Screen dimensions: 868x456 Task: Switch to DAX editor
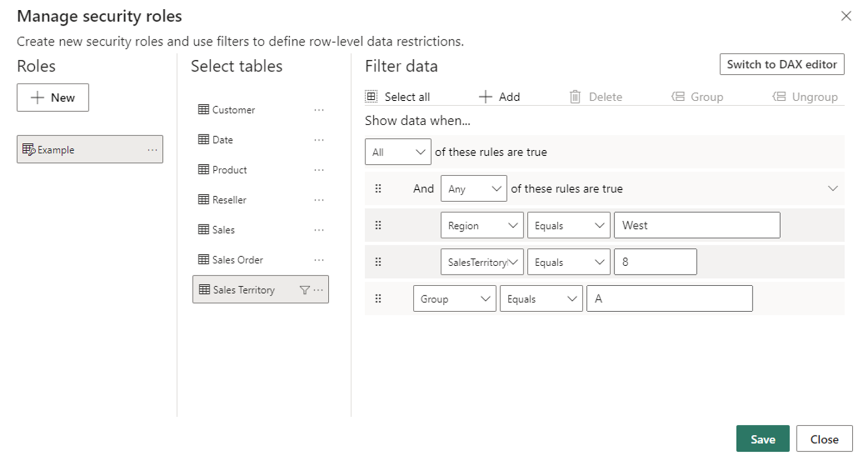coord(782,64)
